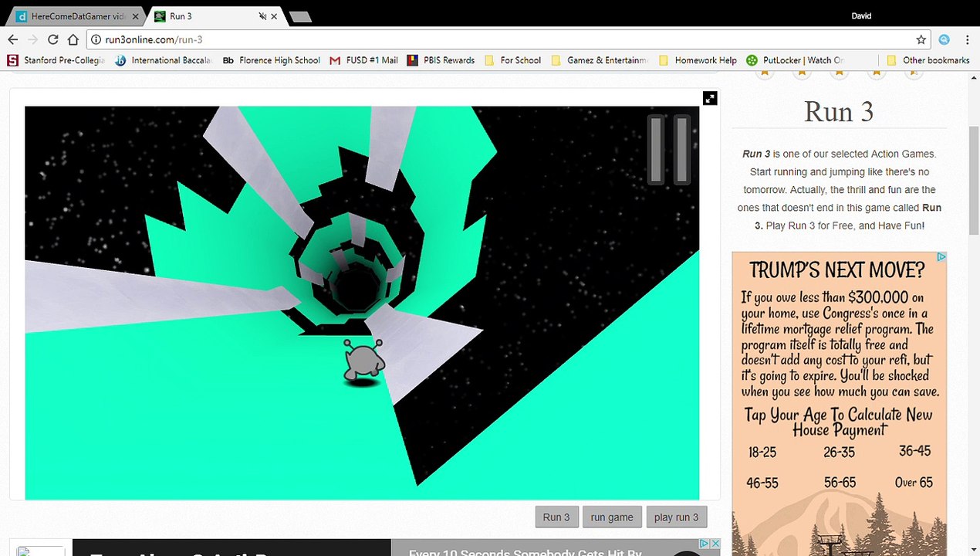Open the Florence High School bookmark
Screen dimensions: 980x556
tap(271, 60)
